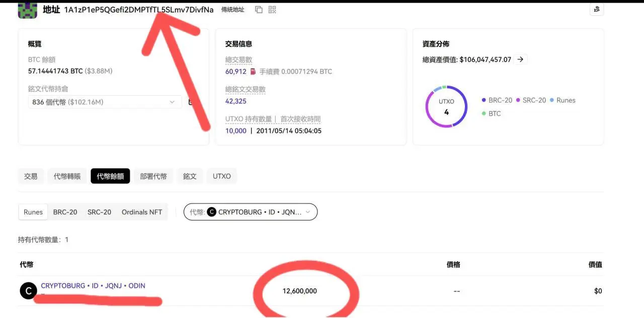
Task: Select the BRC-20 token type
Action: 65,212
